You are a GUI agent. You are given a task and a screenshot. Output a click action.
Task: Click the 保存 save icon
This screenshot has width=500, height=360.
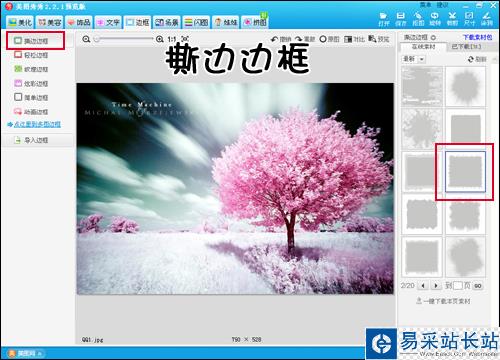pyautogui.click(x=401, y=19)
